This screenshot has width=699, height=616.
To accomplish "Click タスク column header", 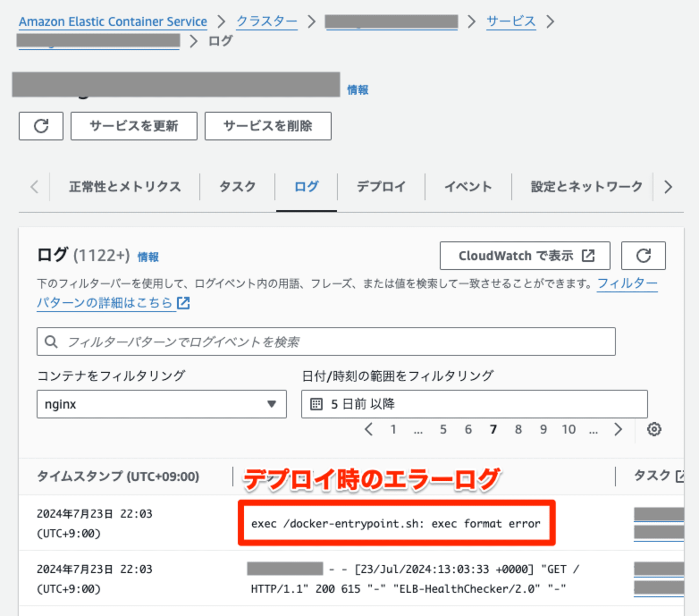I will click(x=652, y=476).
